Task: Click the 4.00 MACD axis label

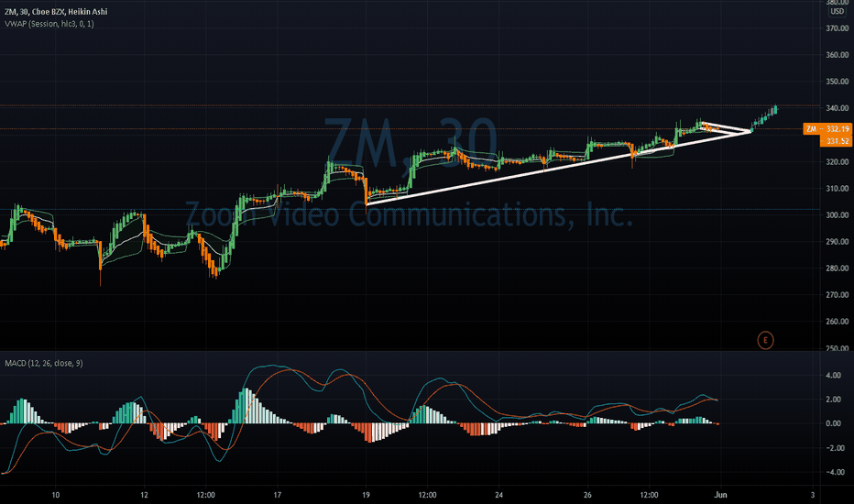Action: pyautogui.click(x=833, y=376)
